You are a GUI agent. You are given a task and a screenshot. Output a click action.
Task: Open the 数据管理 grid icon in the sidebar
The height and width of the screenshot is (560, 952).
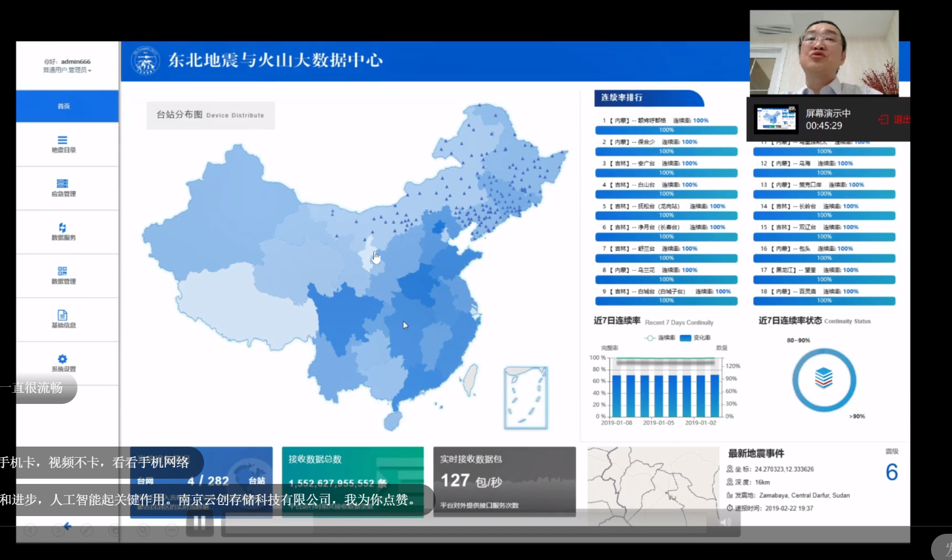62,271
